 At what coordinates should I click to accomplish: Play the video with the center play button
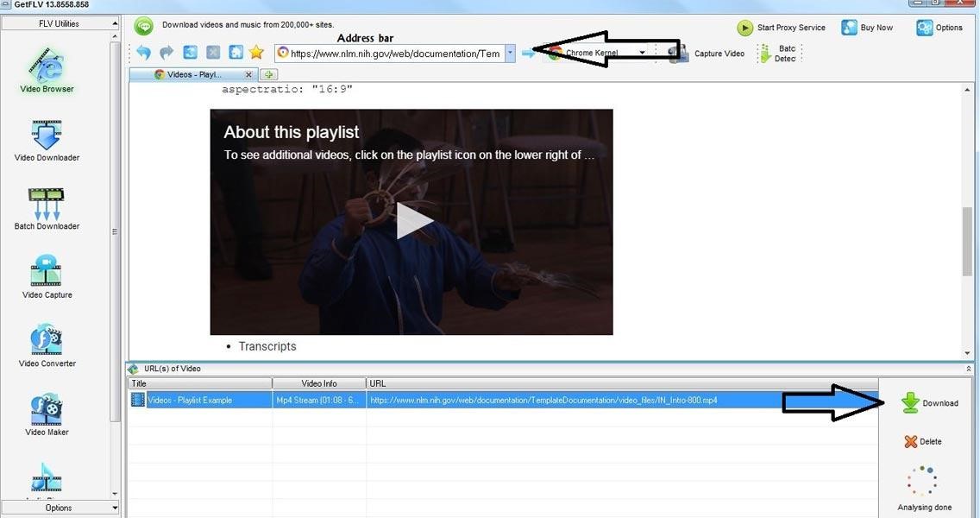(x=414, y=222)
